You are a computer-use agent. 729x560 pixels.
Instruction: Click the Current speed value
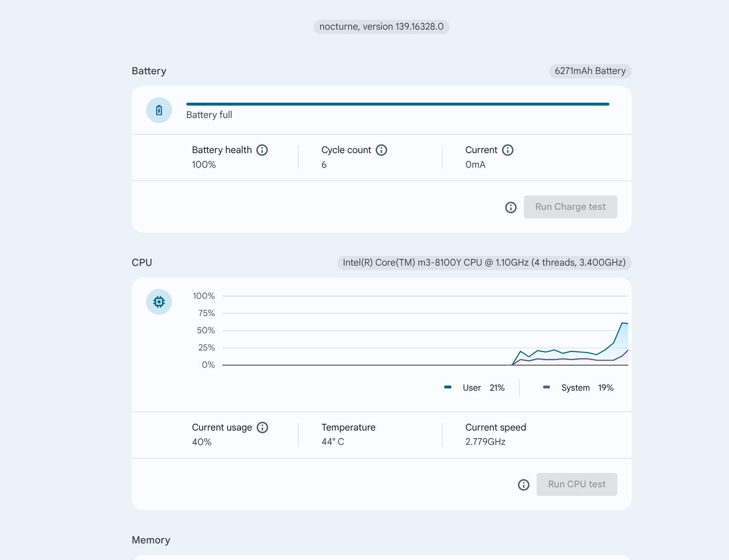485,442
